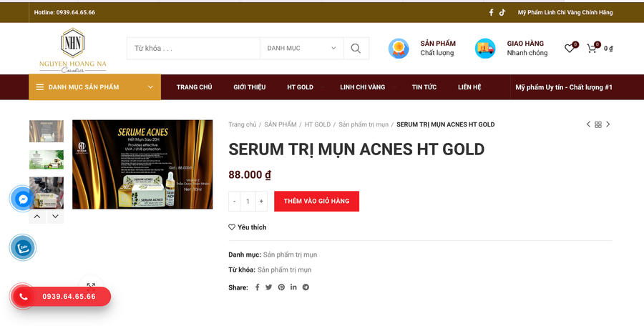Open the Messenger chat bubble

[23, 199]
